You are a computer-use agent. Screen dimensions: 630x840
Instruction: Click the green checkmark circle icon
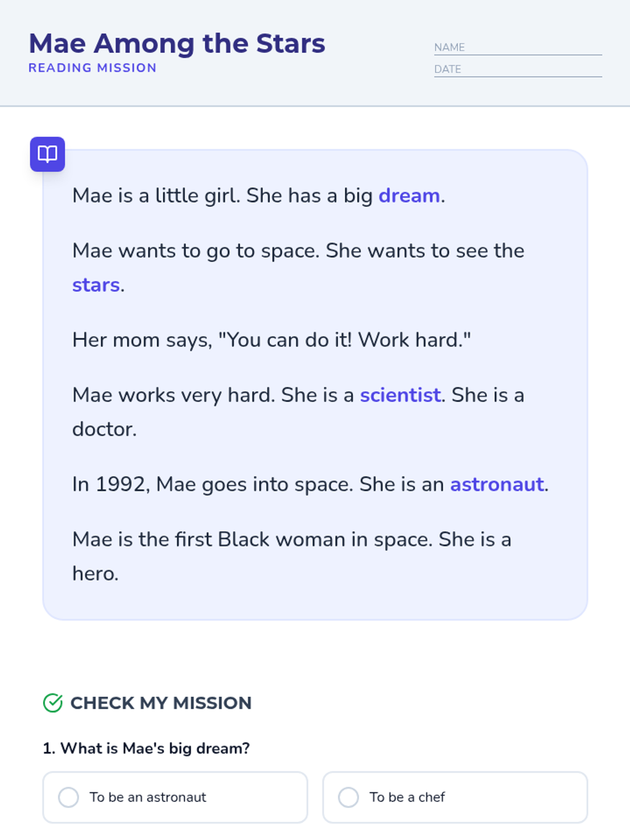tap(53, 703)
